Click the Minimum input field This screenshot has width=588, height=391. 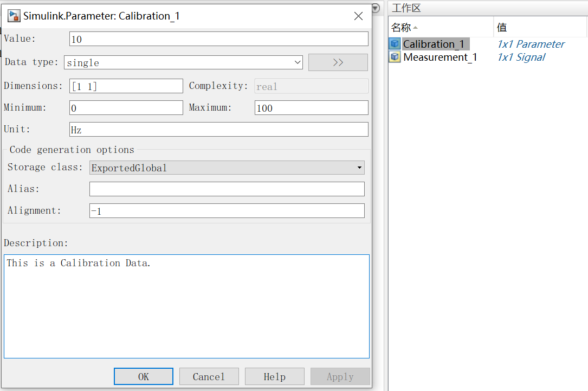pyautogui.click(x=126, y=108)
